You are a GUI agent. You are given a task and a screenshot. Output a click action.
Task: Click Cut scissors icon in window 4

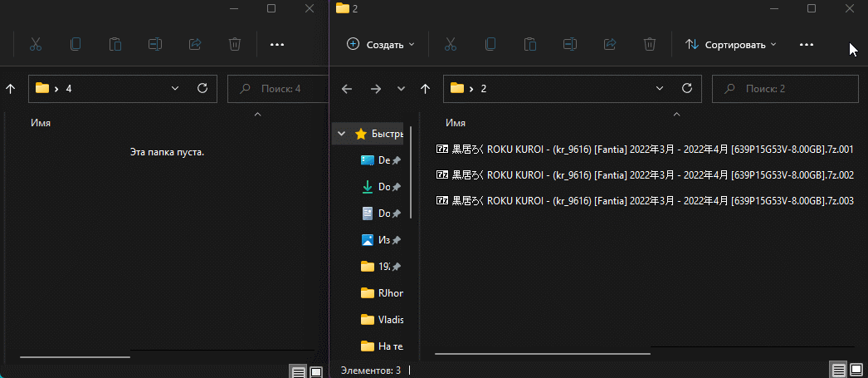pyautogui.click(x=36, y=44)
